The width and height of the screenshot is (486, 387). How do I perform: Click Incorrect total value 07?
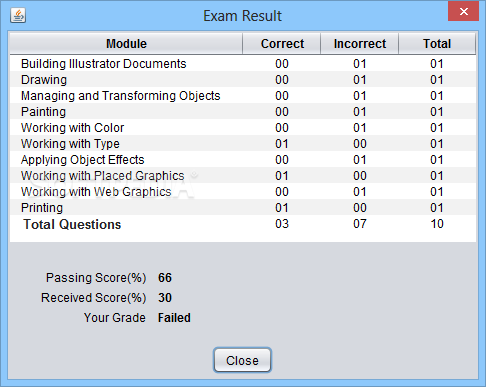pos(360,224)
